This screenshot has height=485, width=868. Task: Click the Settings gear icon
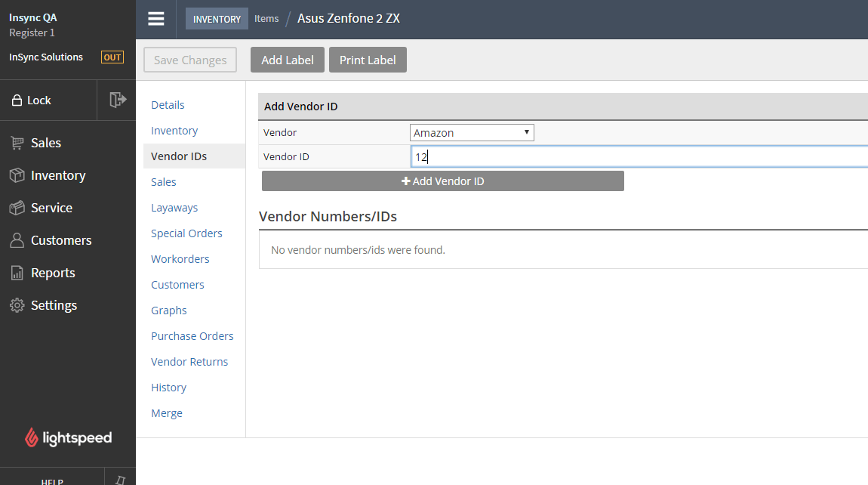point(17,305)
